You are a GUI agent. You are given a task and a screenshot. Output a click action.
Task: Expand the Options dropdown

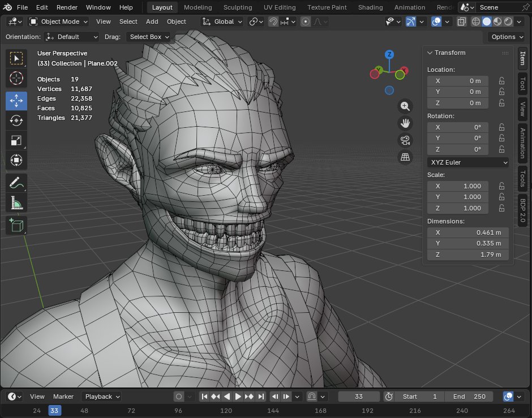(x=507, y=37)
